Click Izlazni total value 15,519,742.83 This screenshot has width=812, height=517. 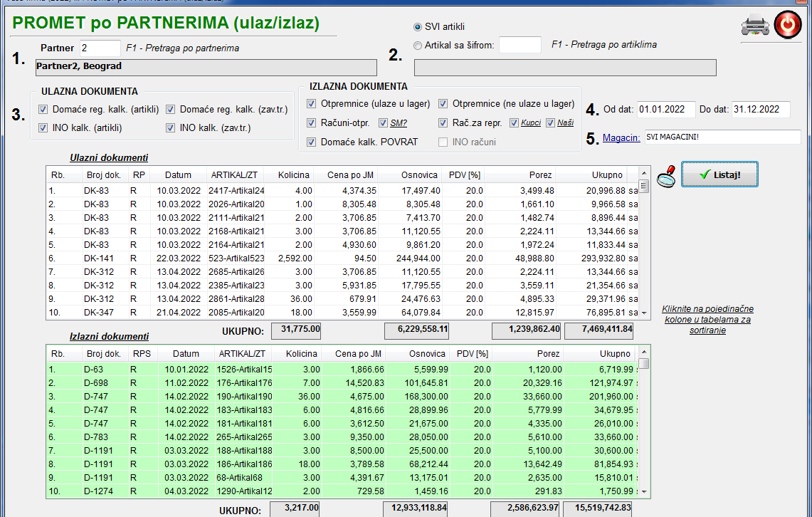(597, 509)
